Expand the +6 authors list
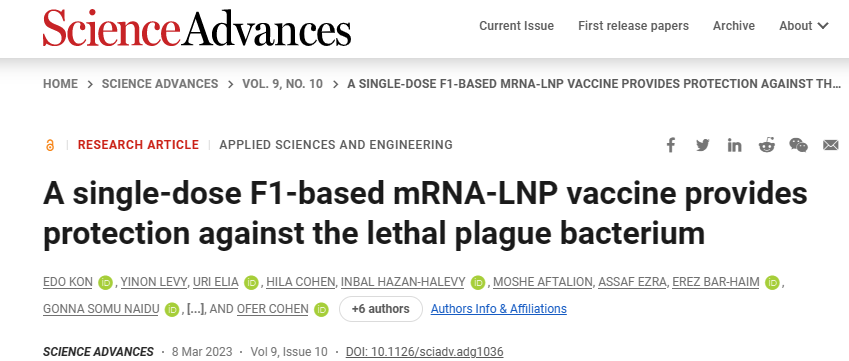The height and width of the screenshot is (361, 849). (x=381, y=309)
